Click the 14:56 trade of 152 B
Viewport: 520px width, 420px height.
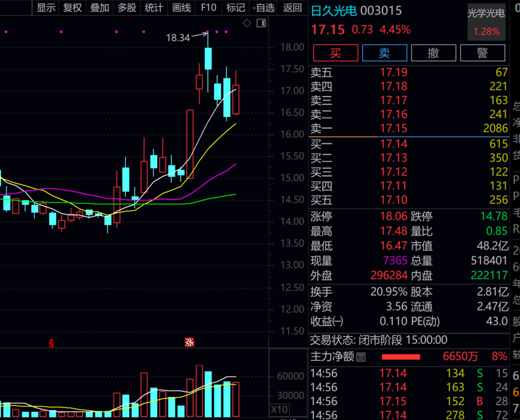pyautogui.click(x=409, y=401)
